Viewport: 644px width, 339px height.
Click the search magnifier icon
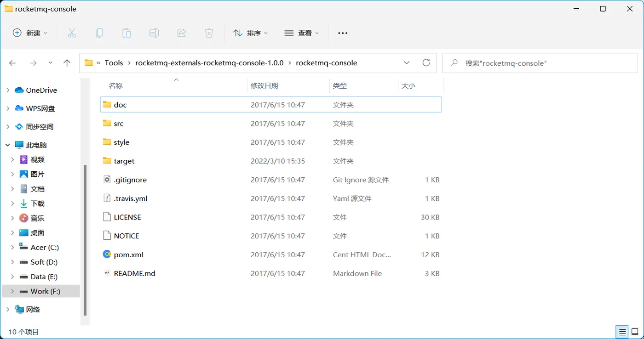[x=454, y=63]
